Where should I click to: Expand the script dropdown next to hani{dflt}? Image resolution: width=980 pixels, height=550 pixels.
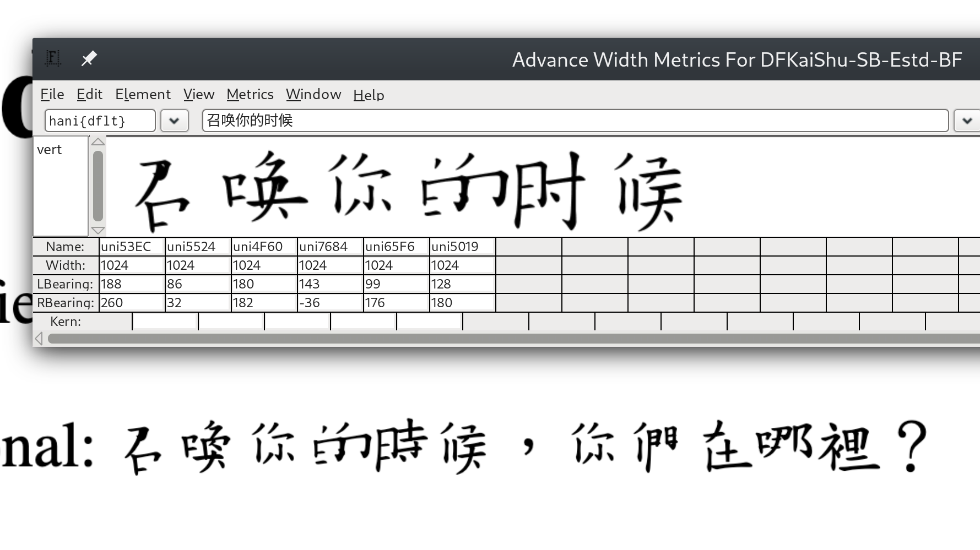(x=175, y=121)
